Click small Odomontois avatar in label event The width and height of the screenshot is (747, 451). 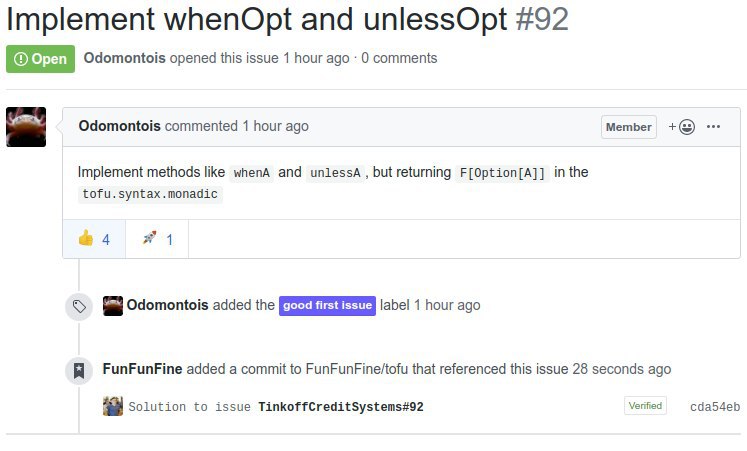pyautogui.click(x=113, y=306)
